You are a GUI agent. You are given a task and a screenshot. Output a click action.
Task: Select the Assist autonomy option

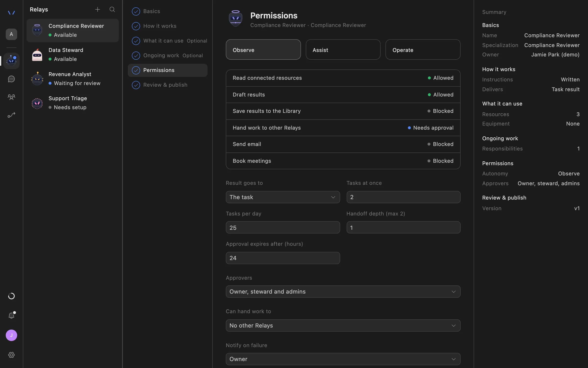point(343,50)
